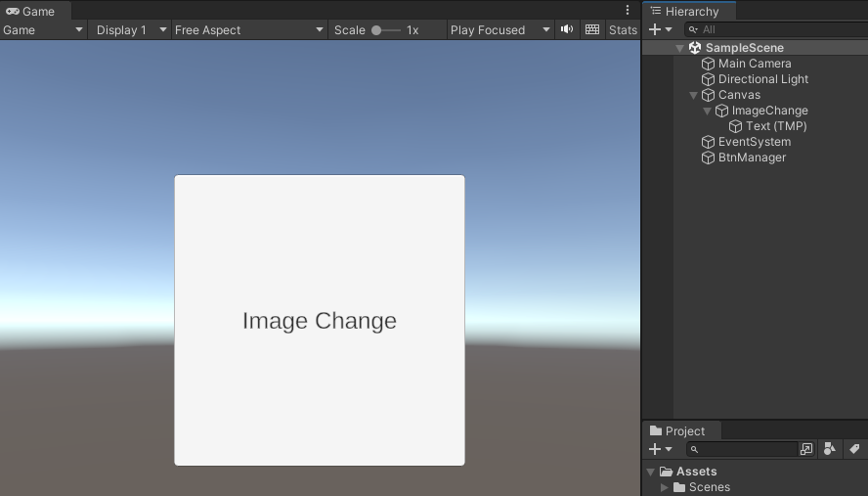This screenshot has width=868, height=496.
Task: Select the SampleScene row
Action: click(x=755, y=48)
